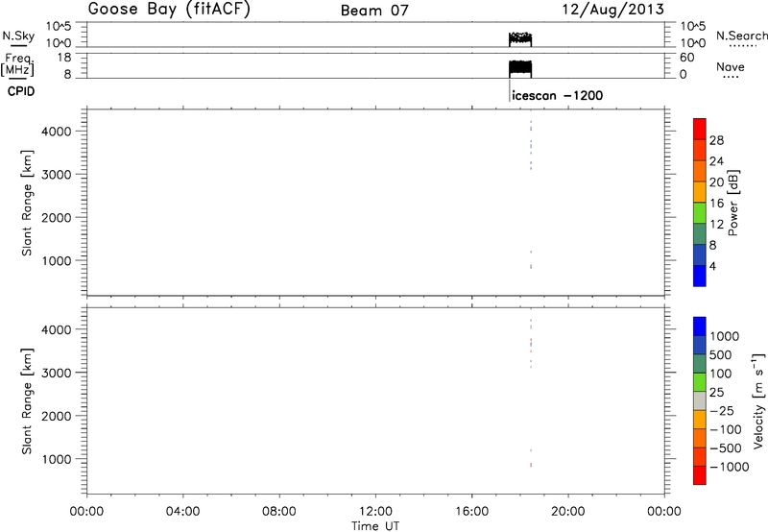Click the vertical CPID marker line beside icescan
Screen dimensions: 768x532
pos(510,89)
